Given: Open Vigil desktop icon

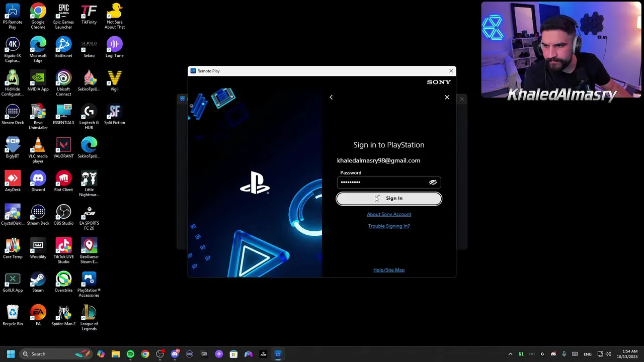Looking at the screenshot, I should coord(114,81).
